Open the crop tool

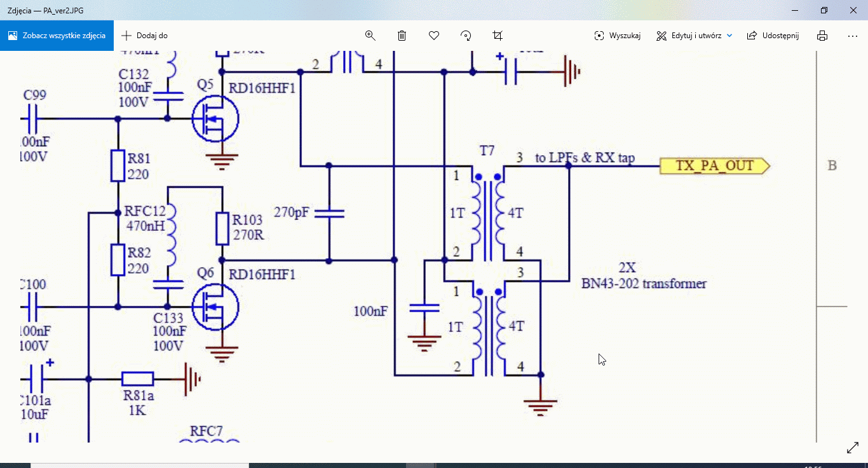click(498, 36)
